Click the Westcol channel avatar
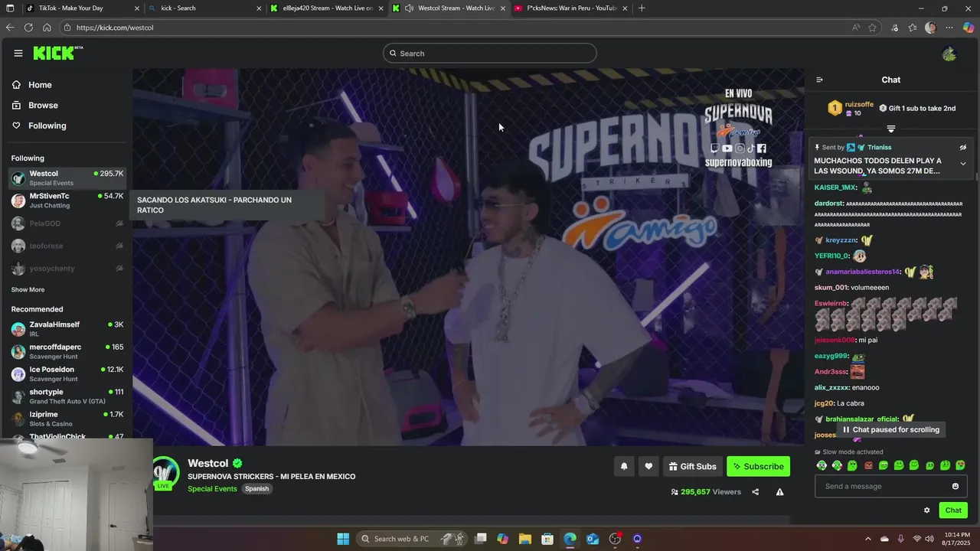 tap(164, 471)
